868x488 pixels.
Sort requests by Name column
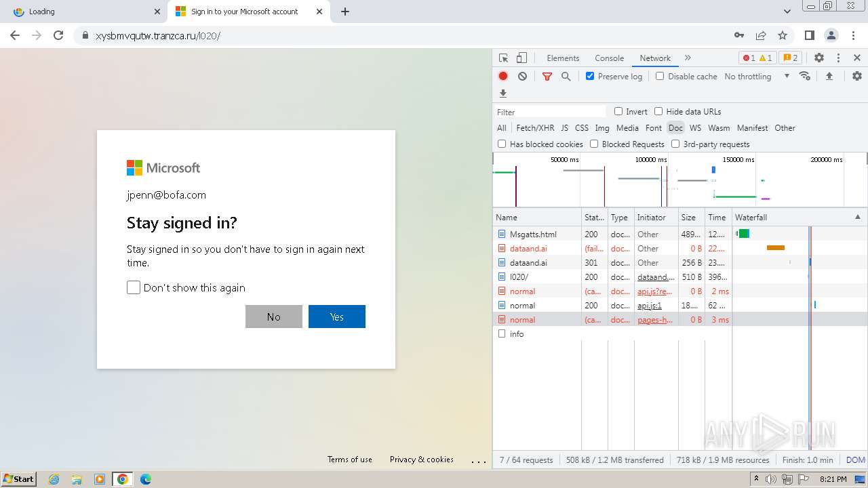click(x=537, y=218)
